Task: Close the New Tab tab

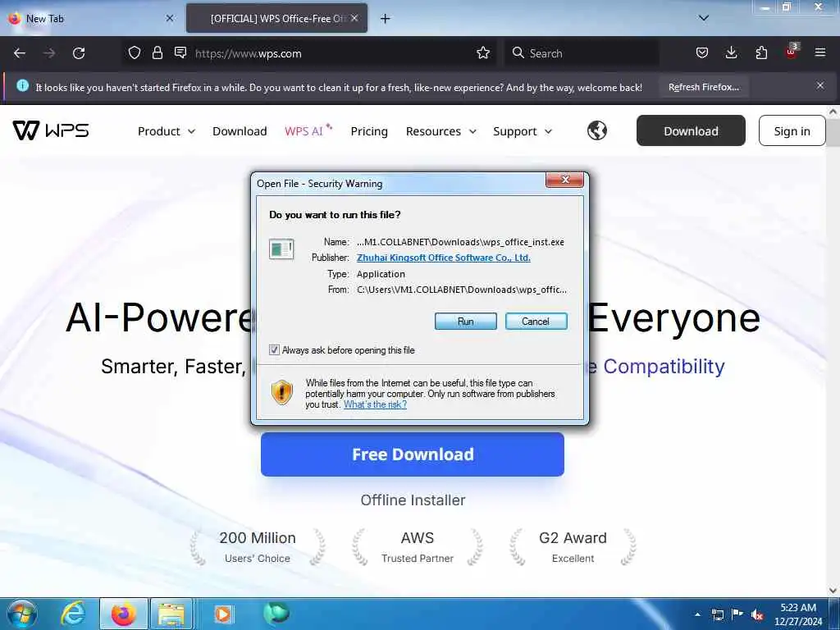Action: pos(170,18)
